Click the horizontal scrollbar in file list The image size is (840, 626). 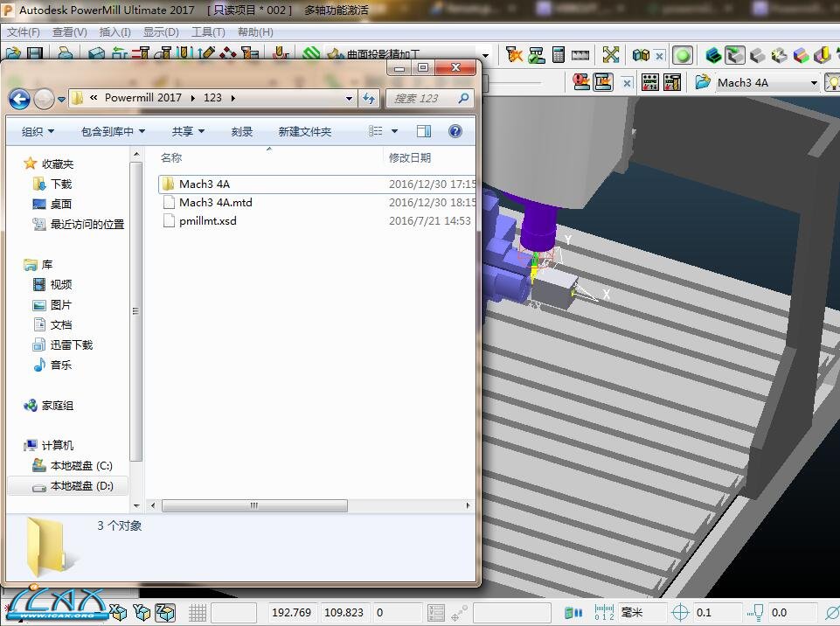[254, 505]
